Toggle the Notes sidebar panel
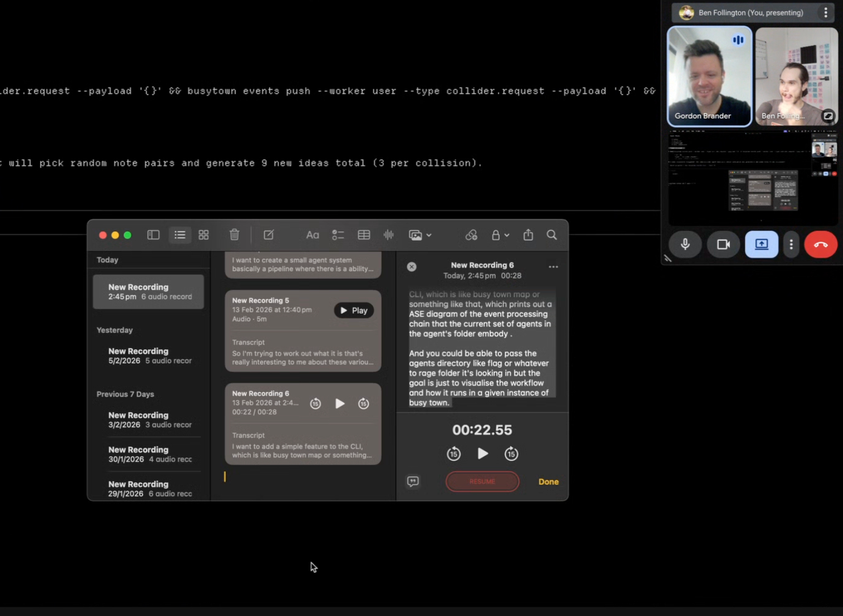Image resolution: width=843 pixels, height=616 pixels. tap(153, 235)
